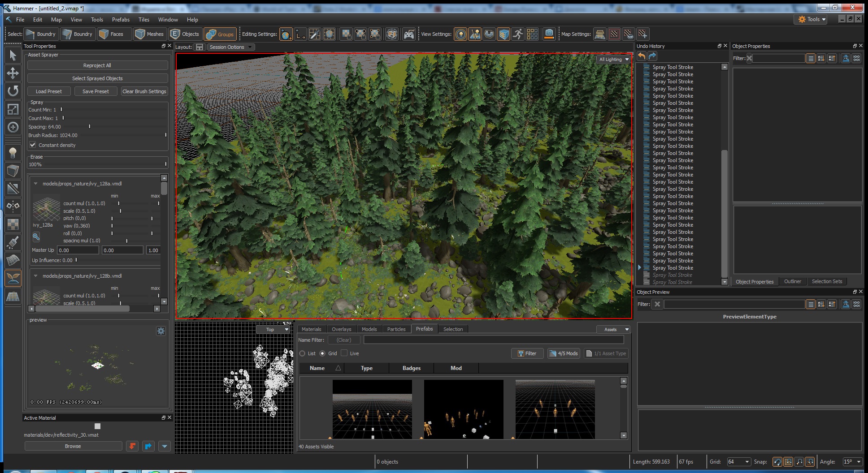This screenshot has height=473, width=868.
Task: Switch selection mode to Objects
Action: coord(185,34)
